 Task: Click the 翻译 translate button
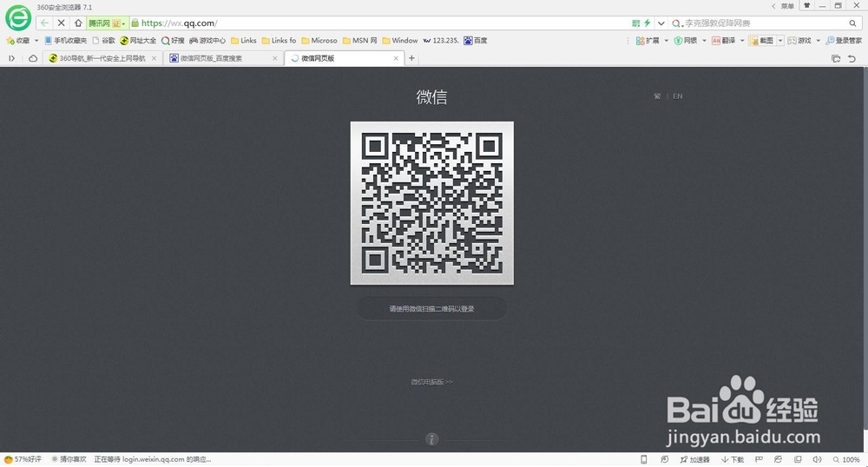(724, 41)
